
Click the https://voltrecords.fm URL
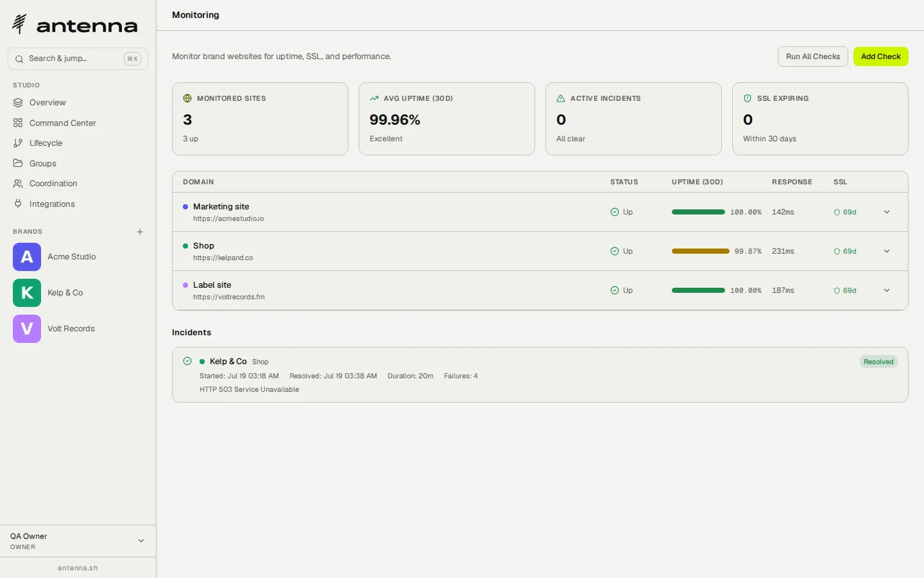[228, 297]
